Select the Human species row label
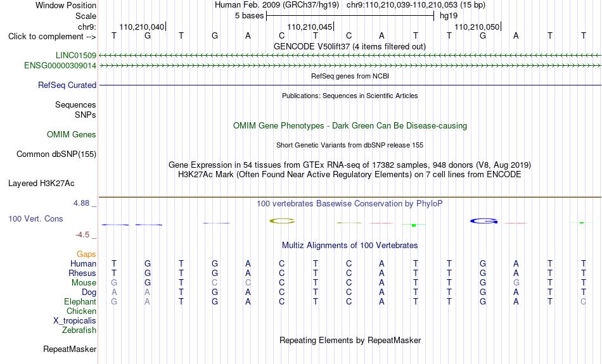Viewport: 602px width, 364px height. pos(83,263)
